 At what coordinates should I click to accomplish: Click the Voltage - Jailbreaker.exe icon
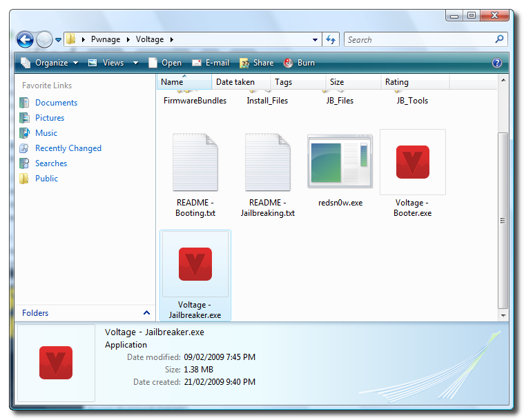pos(195,264)
